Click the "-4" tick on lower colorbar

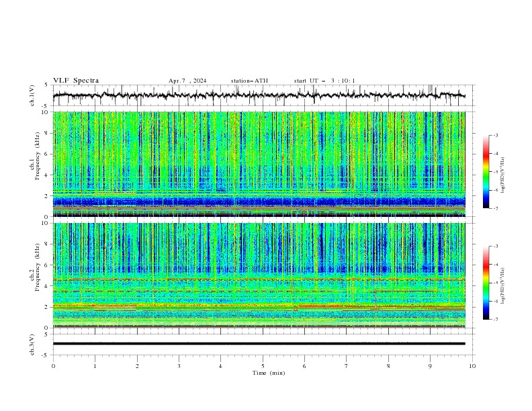tap(495, 265)
